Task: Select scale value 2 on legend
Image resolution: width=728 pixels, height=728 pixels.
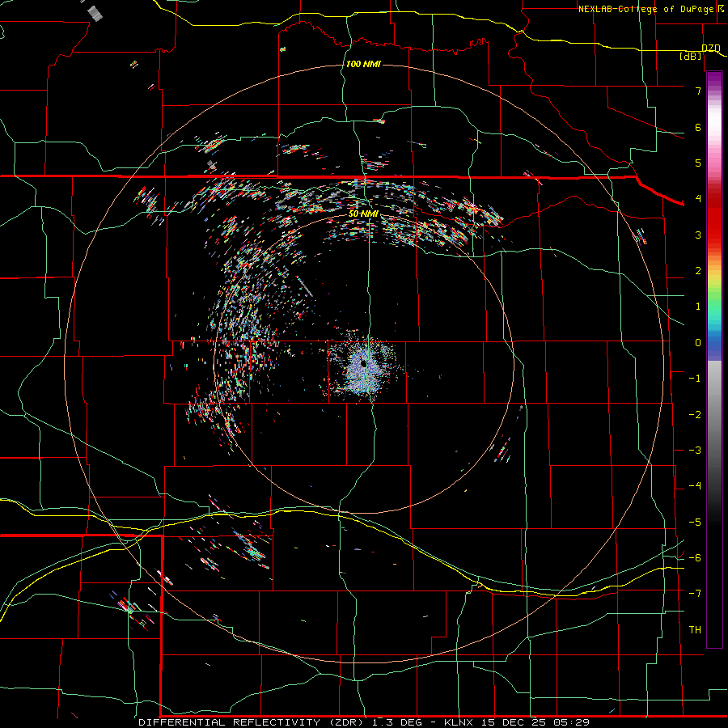Action: (698, 271)
